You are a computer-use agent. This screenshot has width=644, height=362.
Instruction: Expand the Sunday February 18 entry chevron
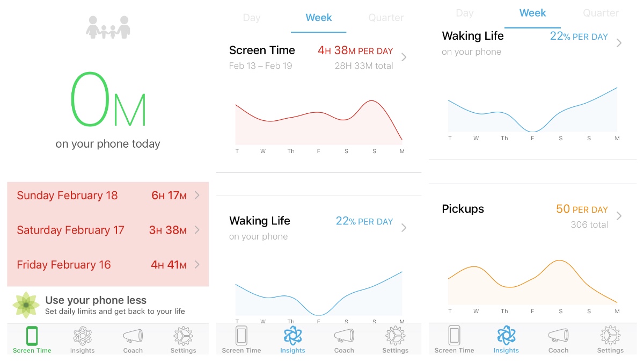click(197, 196)
